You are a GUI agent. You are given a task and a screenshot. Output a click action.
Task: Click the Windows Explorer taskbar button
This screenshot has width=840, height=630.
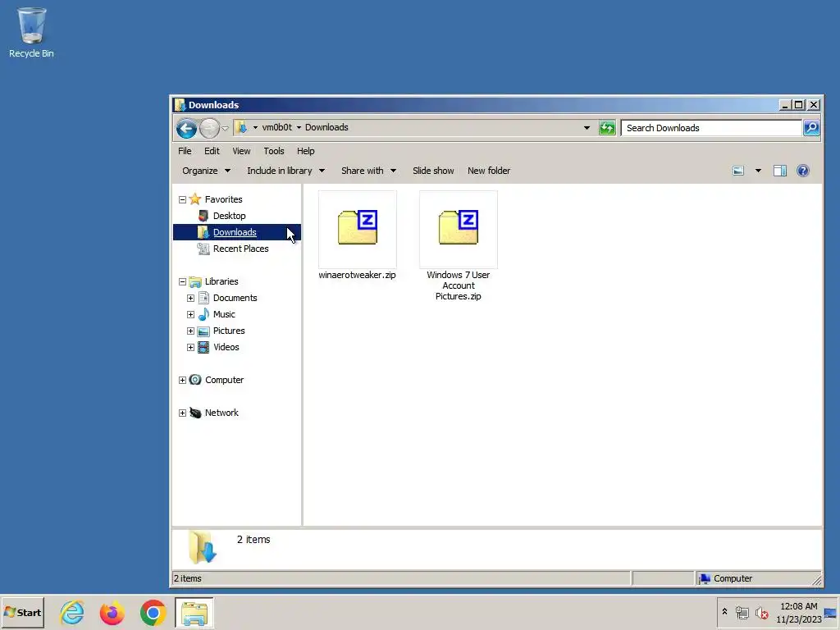click(x=194, y=612)
